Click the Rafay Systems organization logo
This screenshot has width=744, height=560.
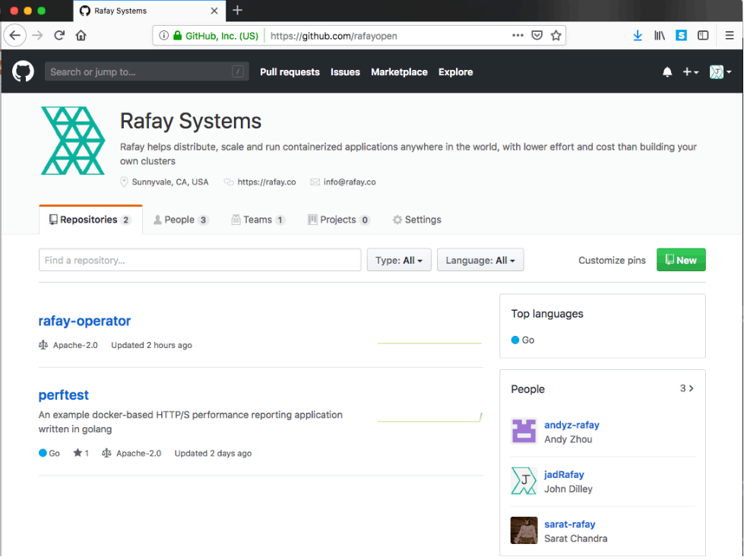[73, 141]
